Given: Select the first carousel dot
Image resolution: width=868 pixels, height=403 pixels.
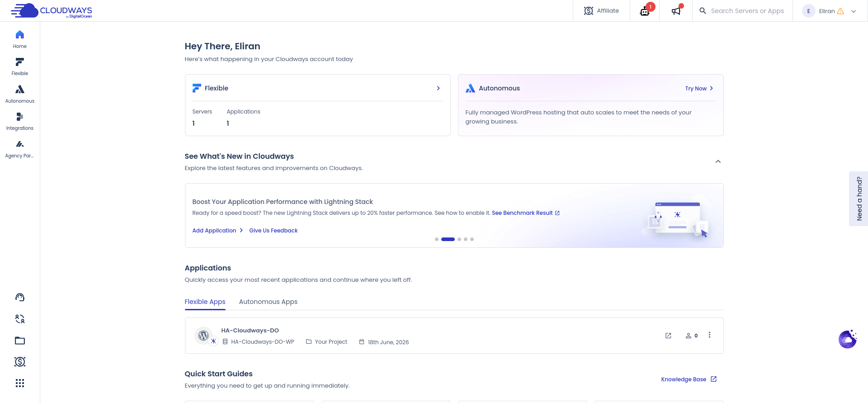Looking at the screenshot, I should click(x=436, y=239).
